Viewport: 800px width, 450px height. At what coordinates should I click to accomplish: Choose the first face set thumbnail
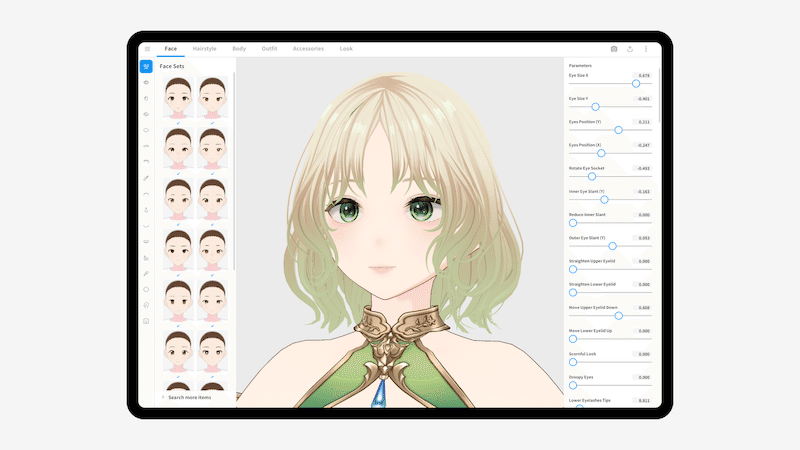pos(178,97)
